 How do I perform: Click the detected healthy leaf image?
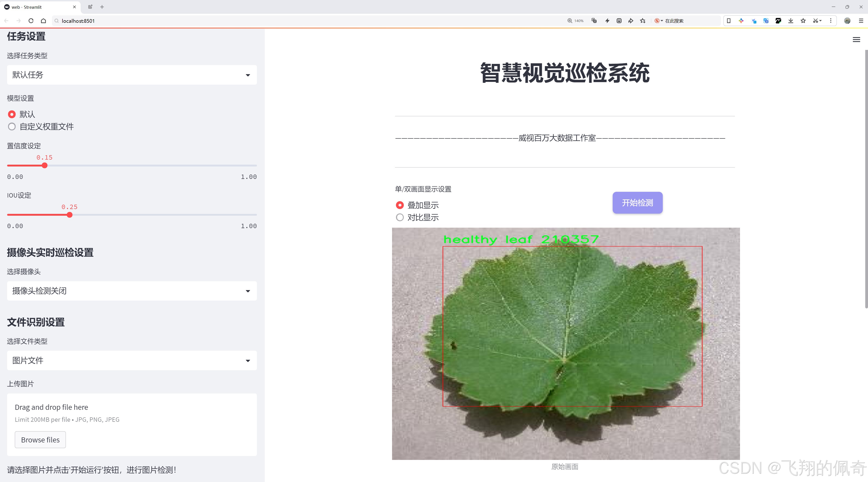point(566,344)
